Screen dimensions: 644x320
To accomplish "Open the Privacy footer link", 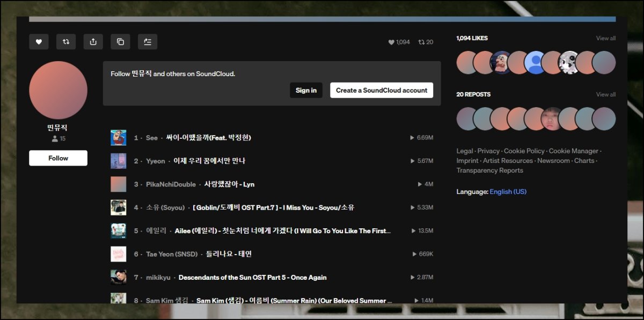I will tap(488, 151).
